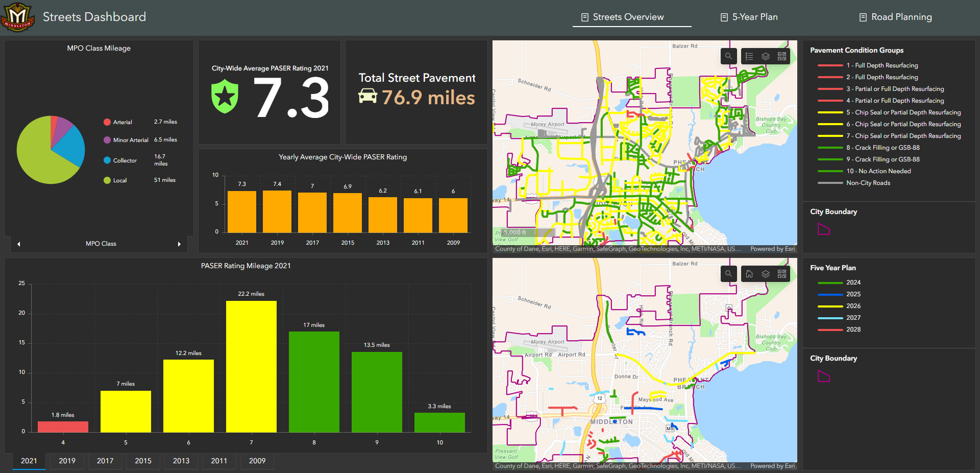The height and width of the screenshot is (473, 980).
Task: Click right arrow to advance MPO Class carousel
Action: pyautogui.click(x=180, y=244)
